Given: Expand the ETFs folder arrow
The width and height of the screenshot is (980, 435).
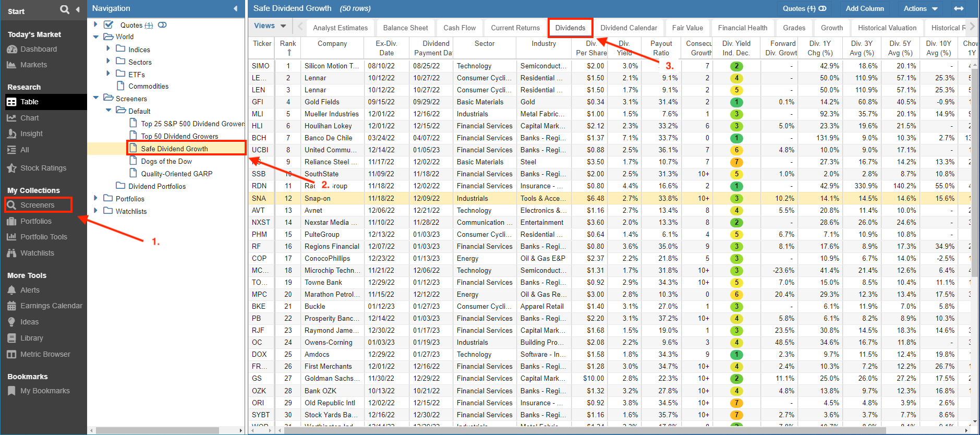Looking at the screenshot, I should coord(108,74).
